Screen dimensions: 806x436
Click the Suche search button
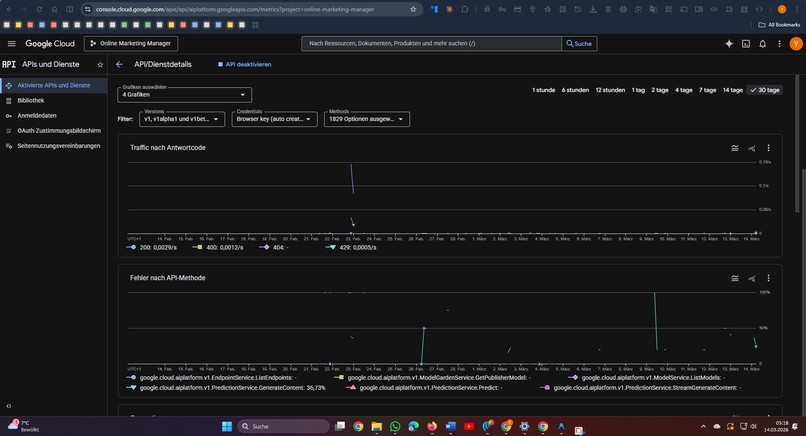pyautogui.click(x=579, y=44)
